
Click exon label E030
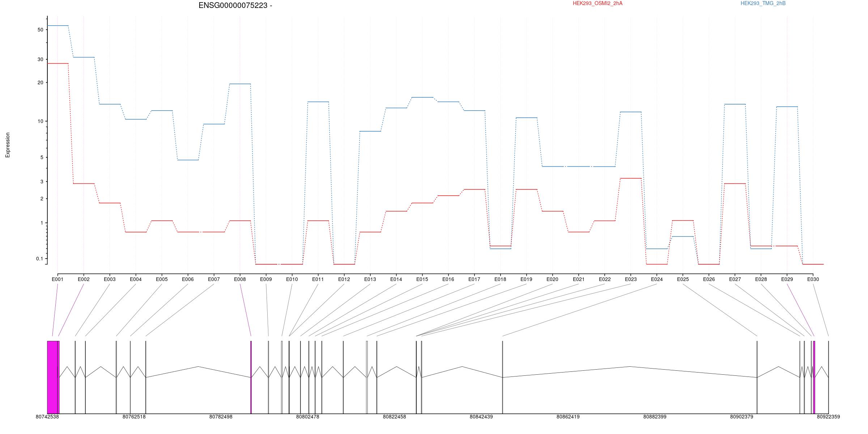click(x=813, y=279)
